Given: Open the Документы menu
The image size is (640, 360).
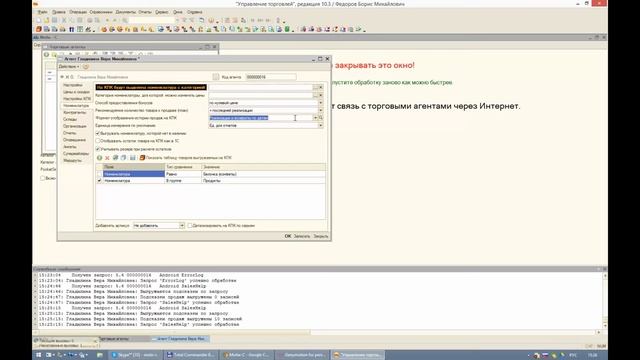Looking at the screenshot, I should point(125,12).
